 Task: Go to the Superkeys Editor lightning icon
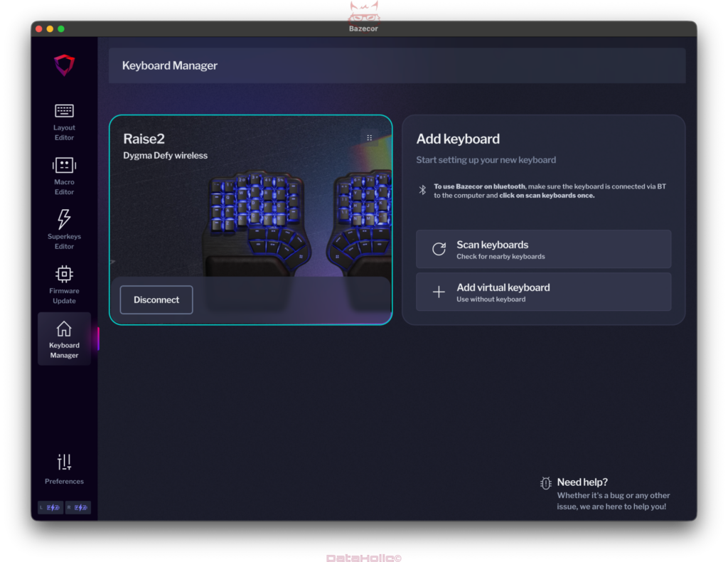(64, 219)
